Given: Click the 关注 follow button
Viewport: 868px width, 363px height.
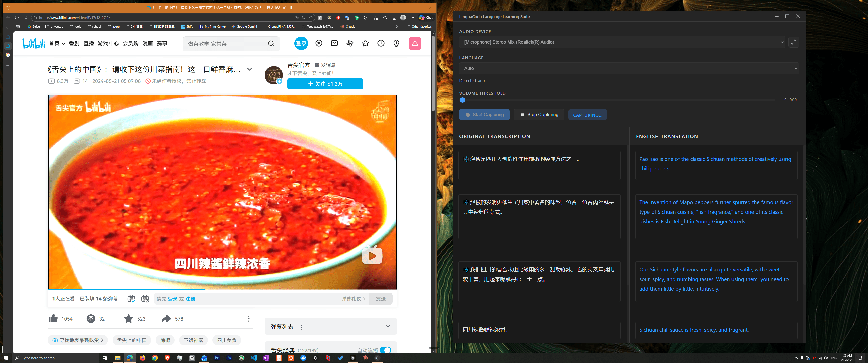Looking at the screenshot, I should click(325, 84).
